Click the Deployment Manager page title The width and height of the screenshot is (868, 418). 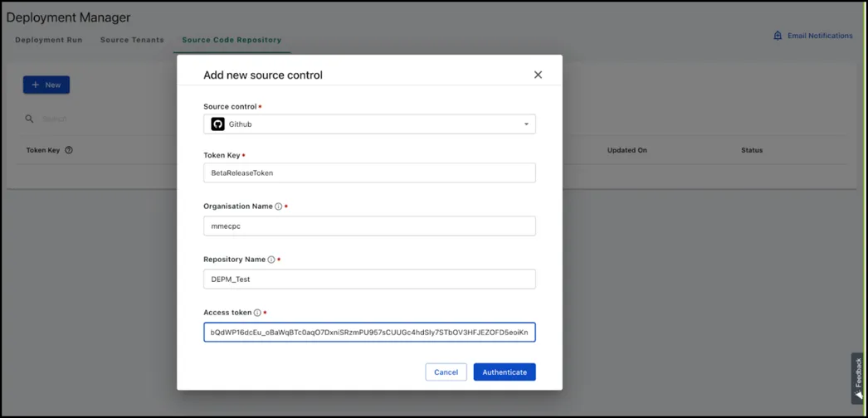coord(69,17)
